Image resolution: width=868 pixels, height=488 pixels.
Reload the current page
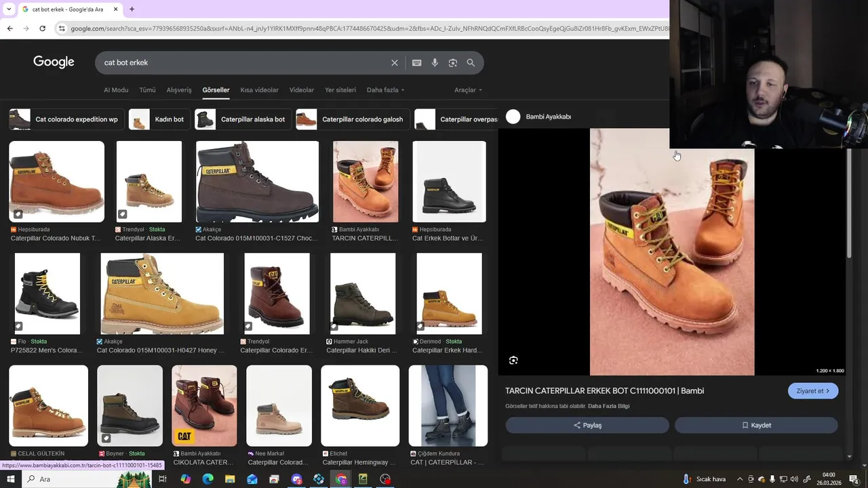[42, 28]
